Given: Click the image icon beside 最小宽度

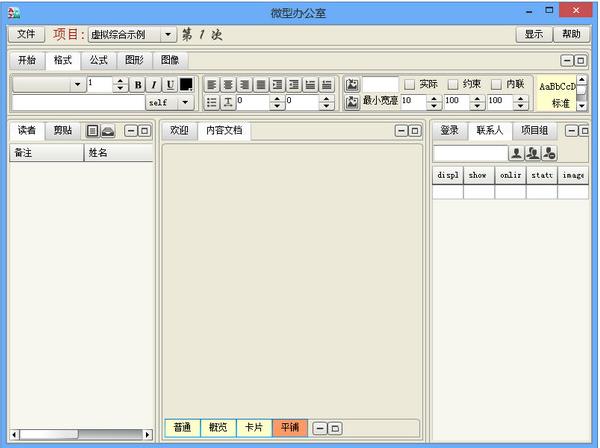Looking at the screenshot, I should click(x=352, y=102).
